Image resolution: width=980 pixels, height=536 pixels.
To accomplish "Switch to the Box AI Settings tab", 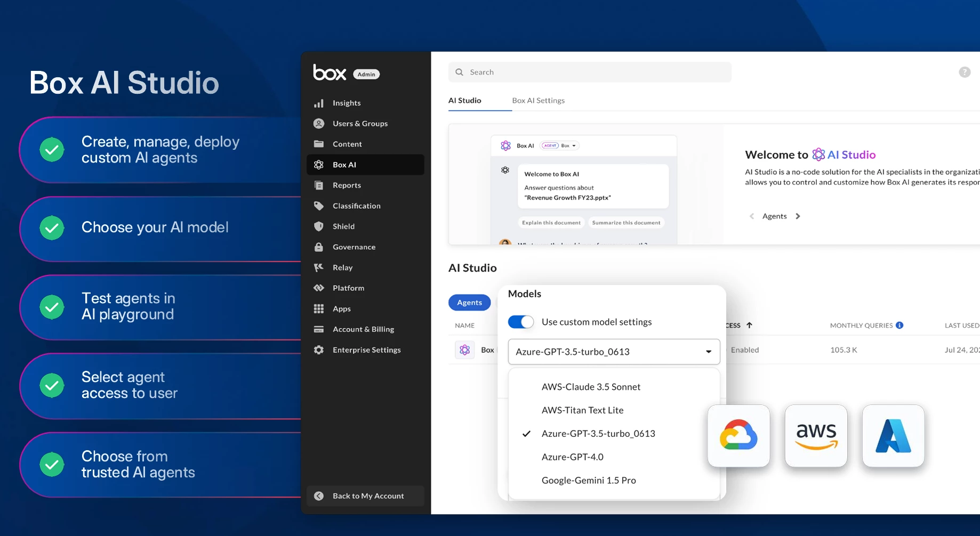I will 539,100.
